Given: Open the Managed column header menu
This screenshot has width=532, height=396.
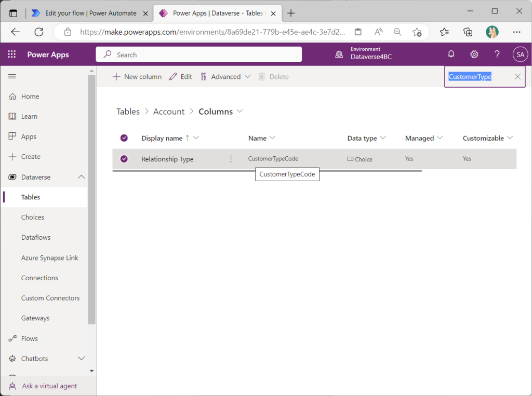Looking at the screenshot, I should 440,138.
